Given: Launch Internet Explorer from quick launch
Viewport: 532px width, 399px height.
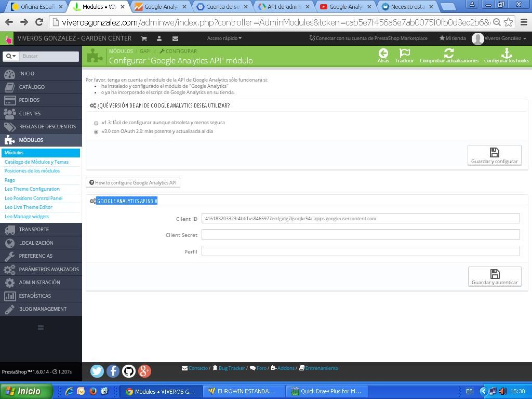Looking at the screenshot, I should point(69,391).
